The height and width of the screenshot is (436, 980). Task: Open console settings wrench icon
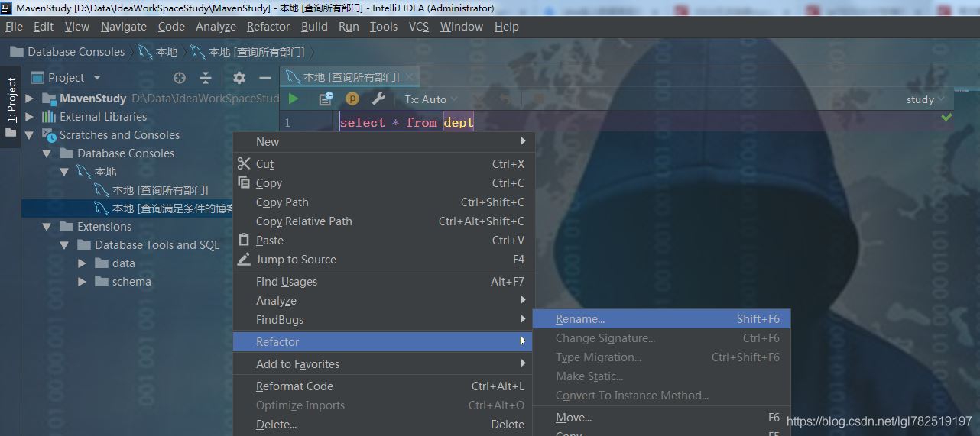[378, 99]
